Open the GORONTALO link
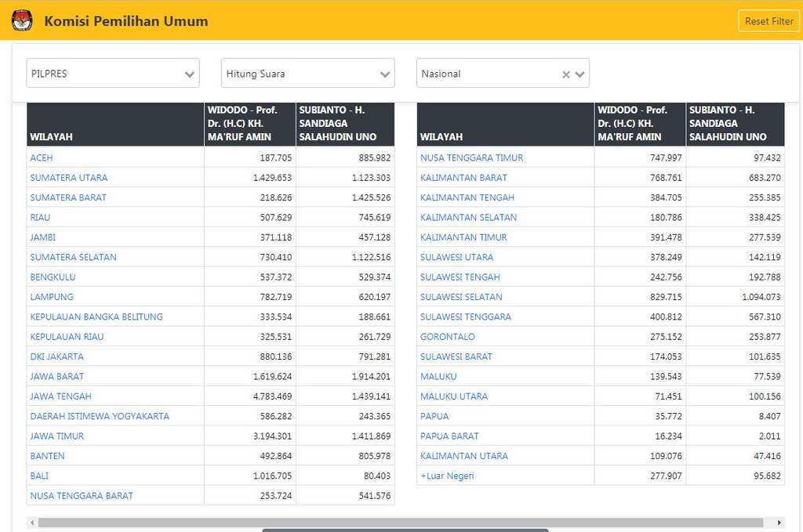Viewport: 803px width, 532px height. (448, 337)
